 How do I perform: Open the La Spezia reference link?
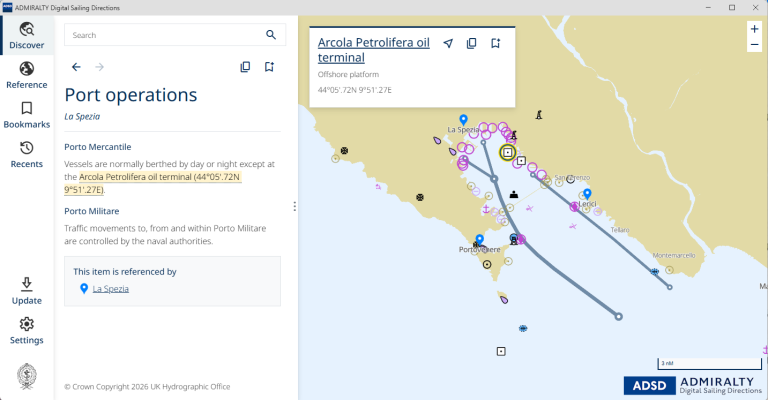pos(110,289)
